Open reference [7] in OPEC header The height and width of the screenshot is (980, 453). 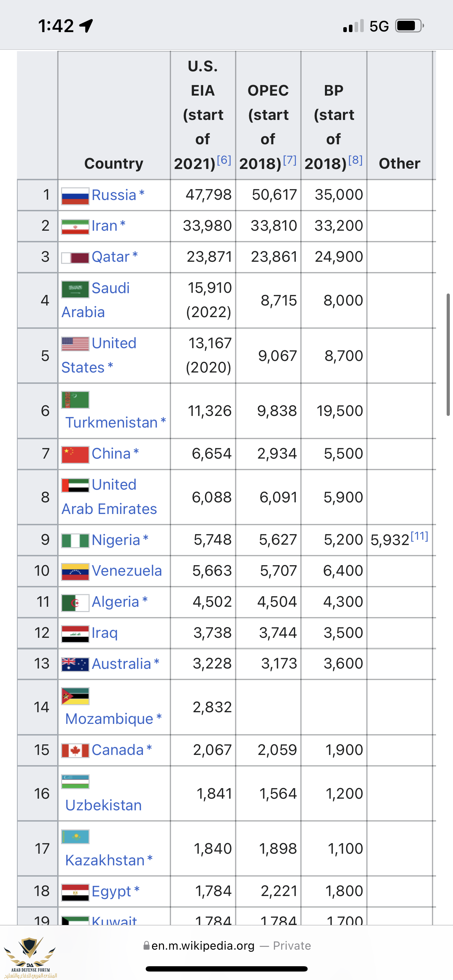coord(289,160)
